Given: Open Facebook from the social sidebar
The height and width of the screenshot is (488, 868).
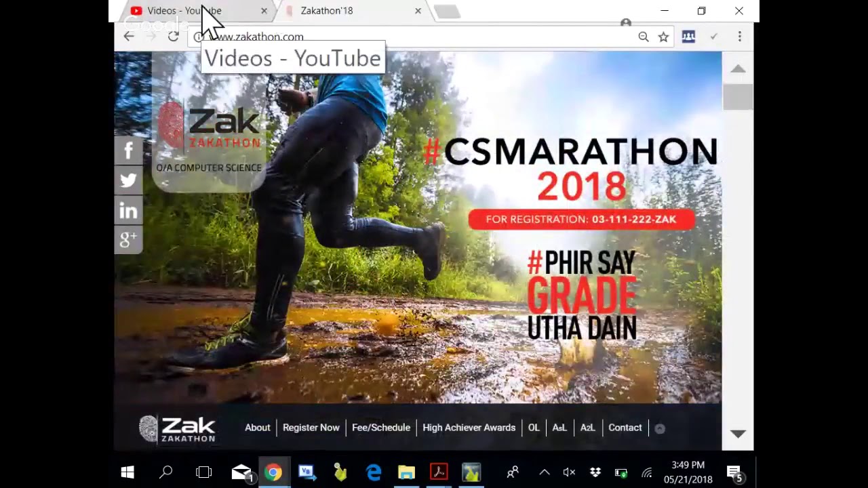Looking at the screenshot, I should (128, 150).
